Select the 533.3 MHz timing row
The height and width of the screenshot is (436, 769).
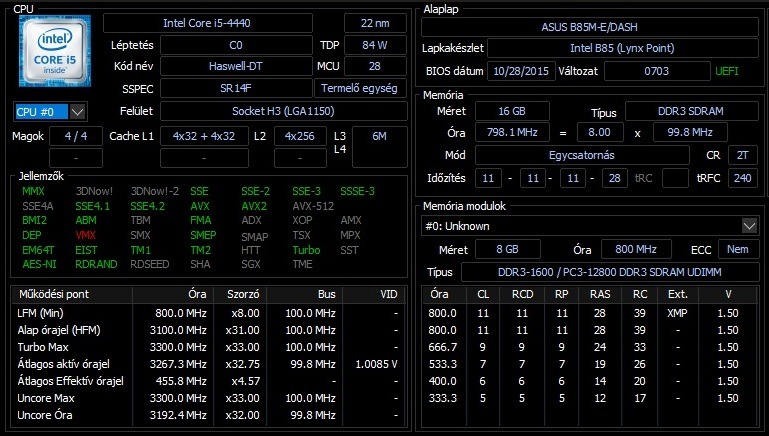(590, 364)
